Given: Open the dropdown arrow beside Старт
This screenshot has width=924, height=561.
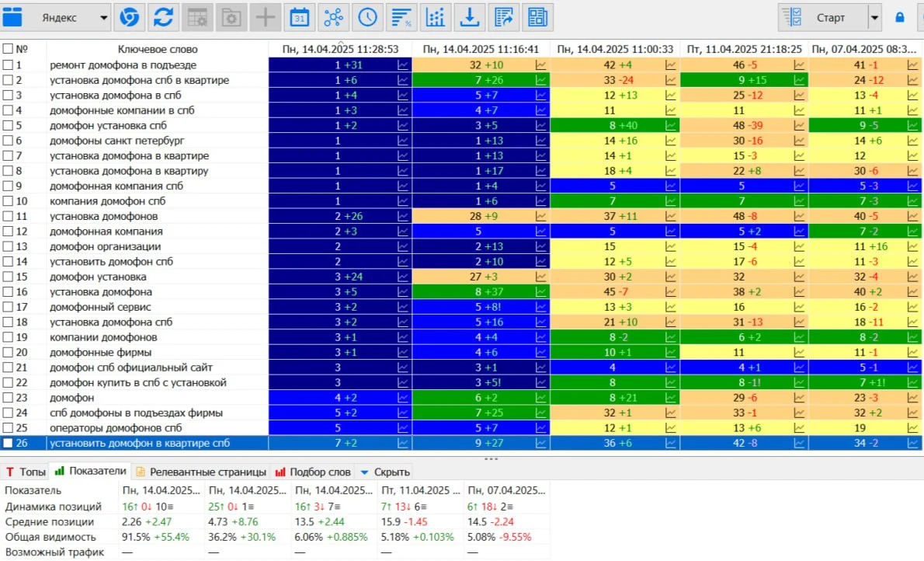Looking at the screenshot, I should point(874,18).
